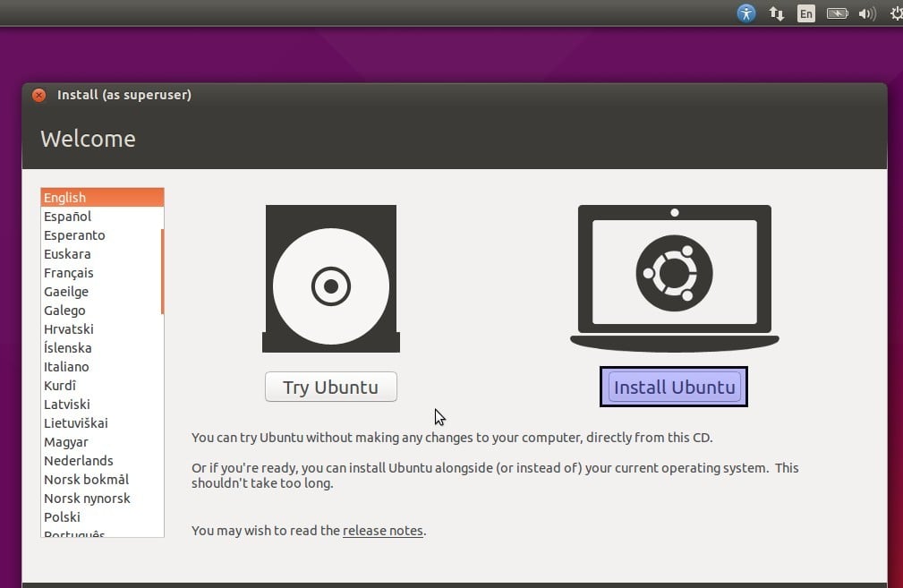
Task: Select Euskara in the language list
Action: click(103, 254)
